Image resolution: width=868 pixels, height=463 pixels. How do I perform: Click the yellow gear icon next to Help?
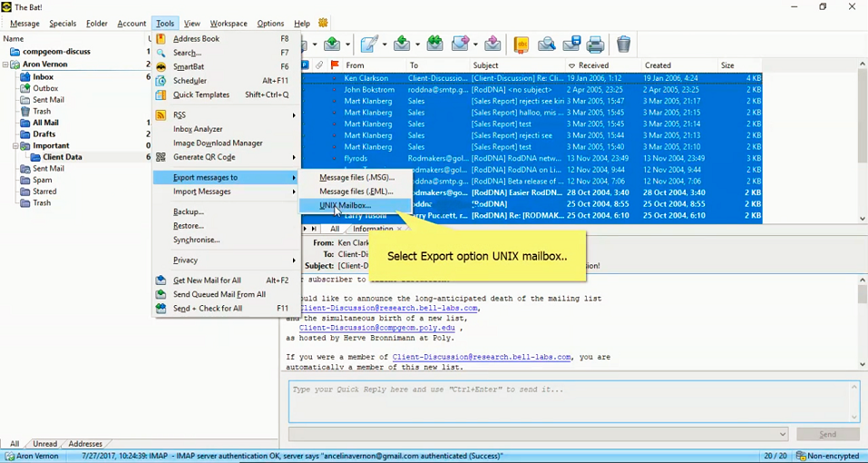point(323,23)
